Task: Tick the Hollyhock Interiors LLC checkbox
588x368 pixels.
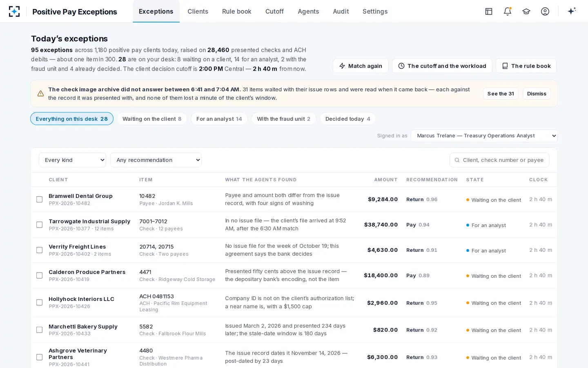Action: point(40,303)
